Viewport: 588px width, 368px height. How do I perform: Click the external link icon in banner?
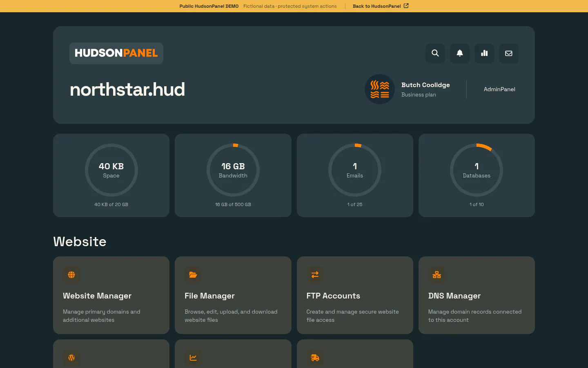406,6
